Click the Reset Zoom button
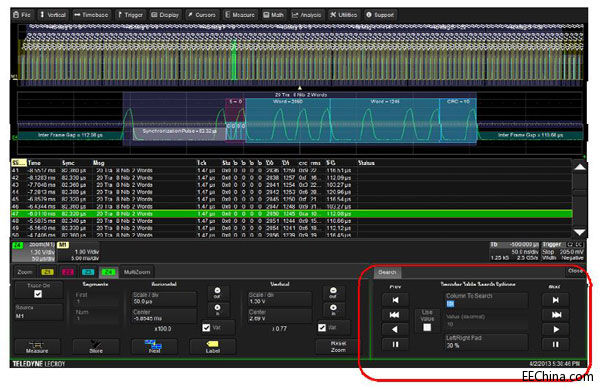Screen dimensions: 600x390 click(338, 347)
